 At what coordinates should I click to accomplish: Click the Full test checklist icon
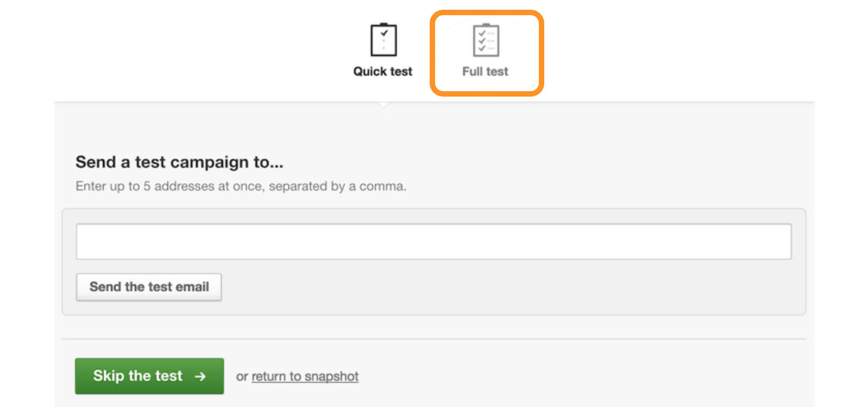(486, 40)
